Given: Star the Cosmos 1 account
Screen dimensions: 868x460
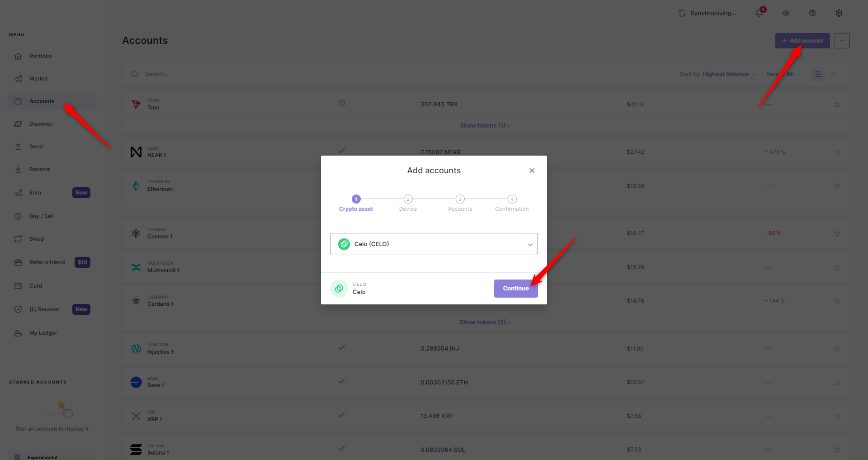Looking at the screenshot, I should click(837, 233).
